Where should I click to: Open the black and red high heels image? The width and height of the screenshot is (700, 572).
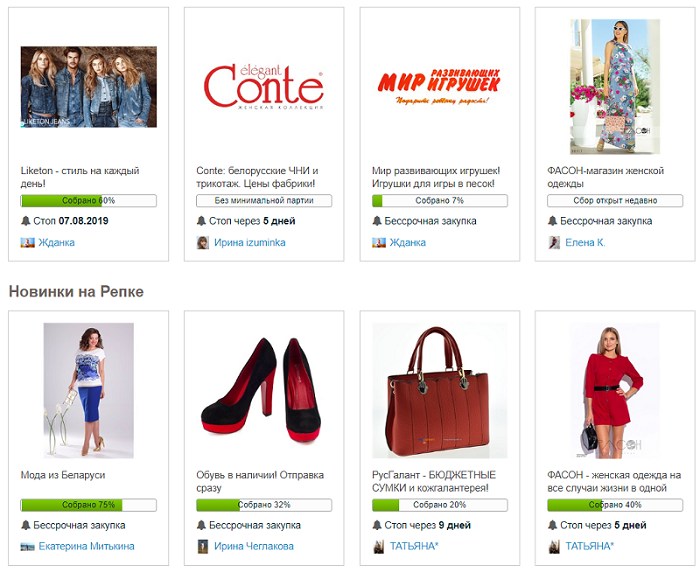coord(263,390)
